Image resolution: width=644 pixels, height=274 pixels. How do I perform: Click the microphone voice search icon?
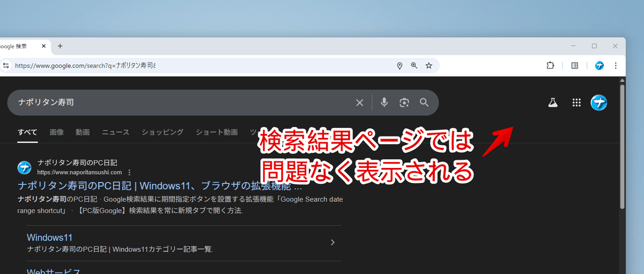tap(384, 103)
